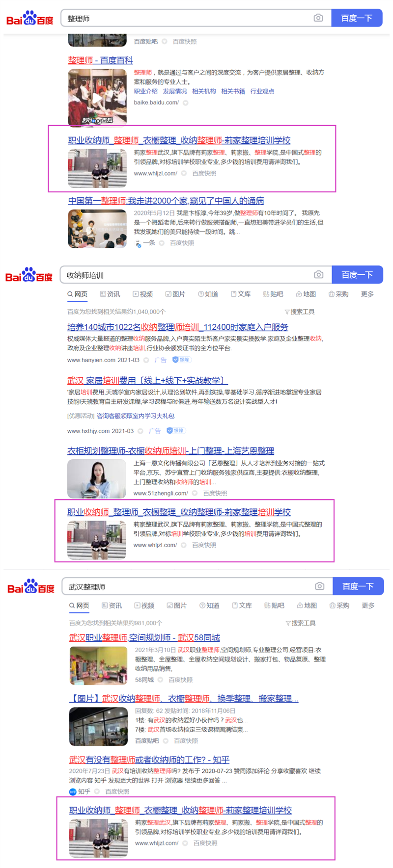Switch to 视频 tab on 武汉整理师 page
Screen dimensions: 393x868
pos(144,605)
